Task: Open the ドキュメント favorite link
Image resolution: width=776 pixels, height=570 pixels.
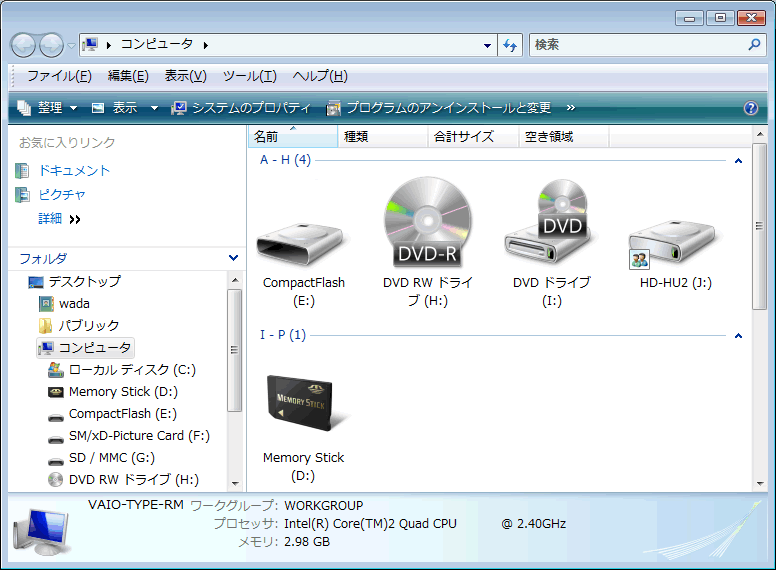Action: [74, 171]
